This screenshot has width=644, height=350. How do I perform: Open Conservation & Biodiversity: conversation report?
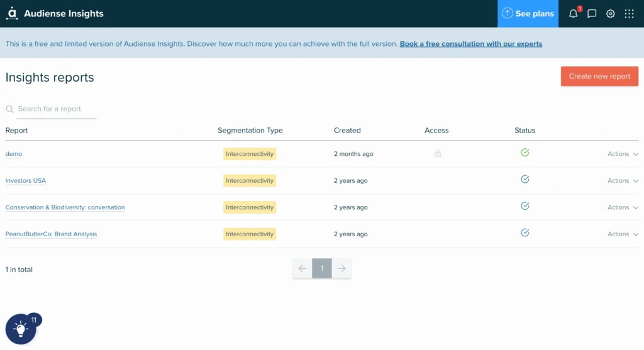click(x=65, y=207)
